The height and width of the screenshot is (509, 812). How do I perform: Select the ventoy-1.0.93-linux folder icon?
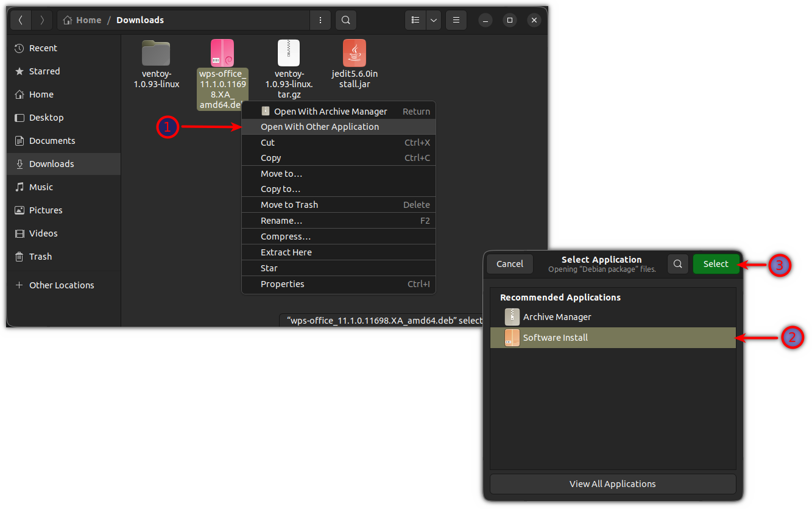pos(156,53)
